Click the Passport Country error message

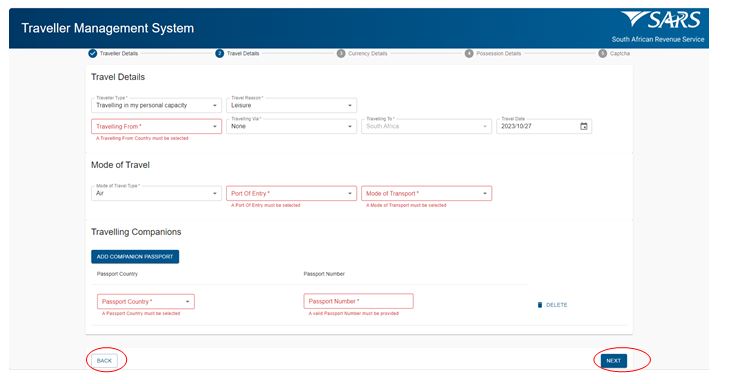pos(141,313)
